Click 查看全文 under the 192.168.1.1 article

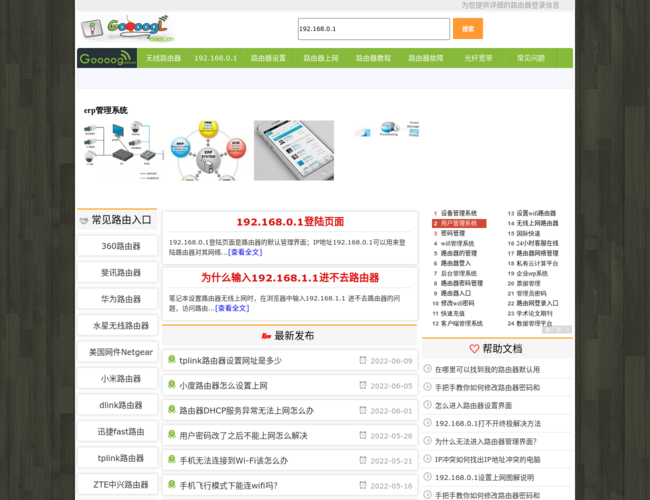(x=232, y=308)
